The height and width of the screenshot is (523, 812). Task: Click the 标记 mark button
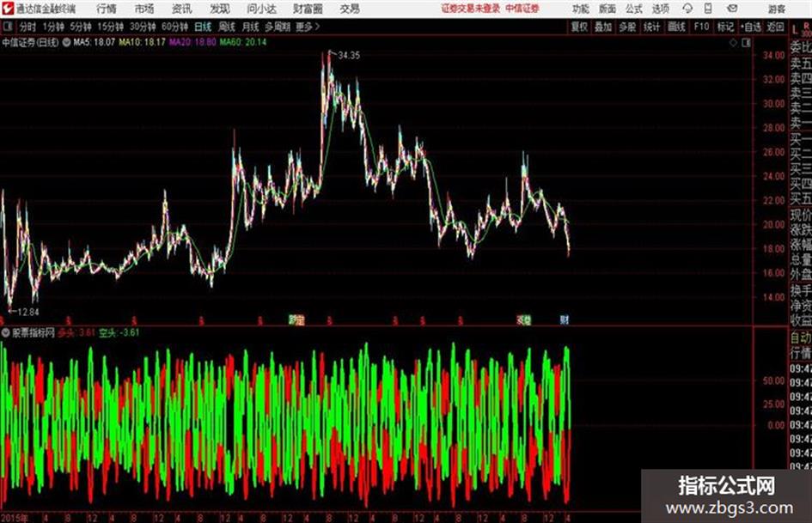click(x=725, y=27)
